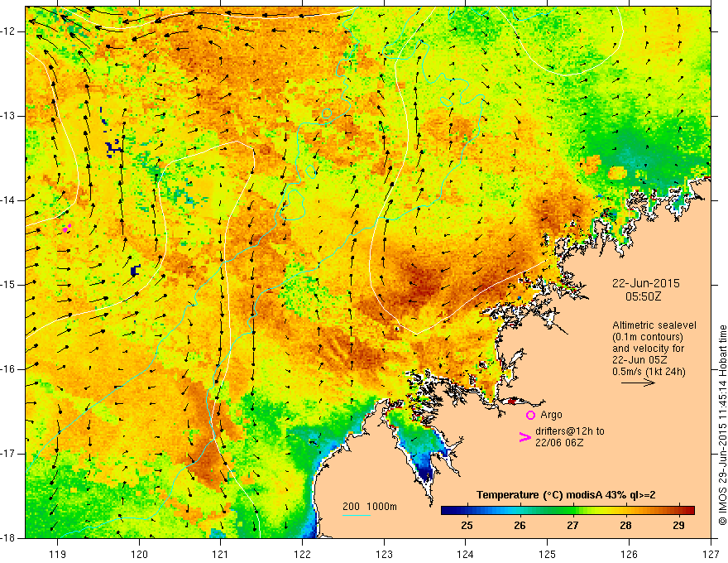Click the magenta drifters arrowhead legend symbol
Viewport: 728px width, 563px height.
point(524,437)
